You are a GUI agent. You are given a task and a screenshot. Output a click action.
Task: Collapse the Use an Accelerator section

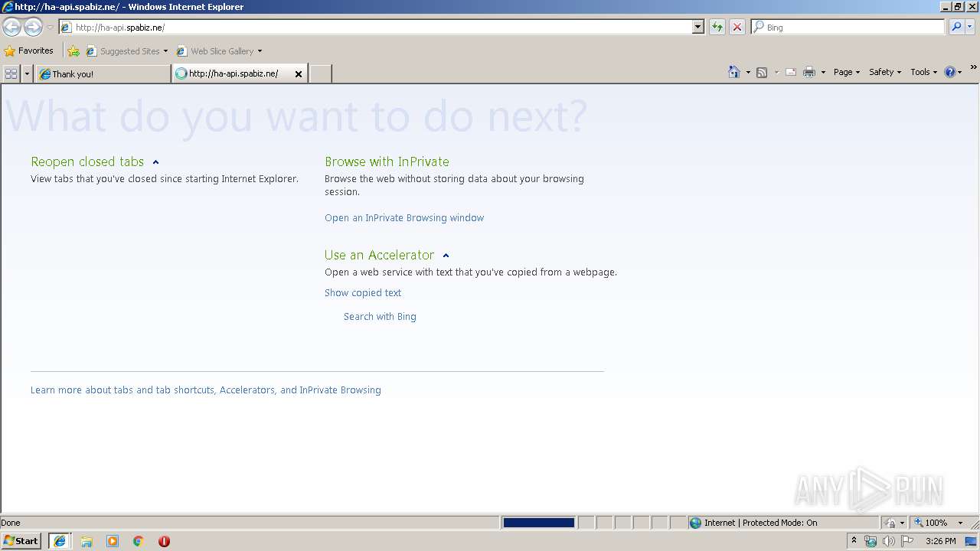[x=446, y=256]
